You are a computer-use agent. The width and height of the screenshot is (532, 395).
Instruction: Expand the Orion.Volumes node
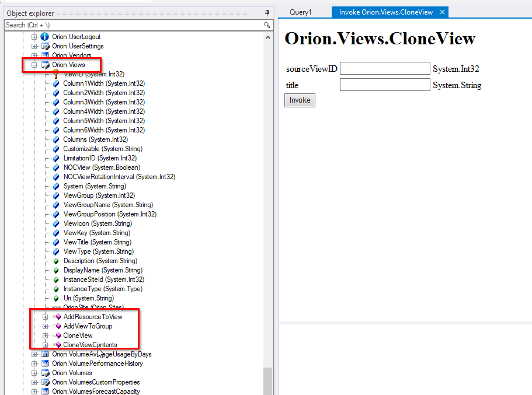(34, 373)
